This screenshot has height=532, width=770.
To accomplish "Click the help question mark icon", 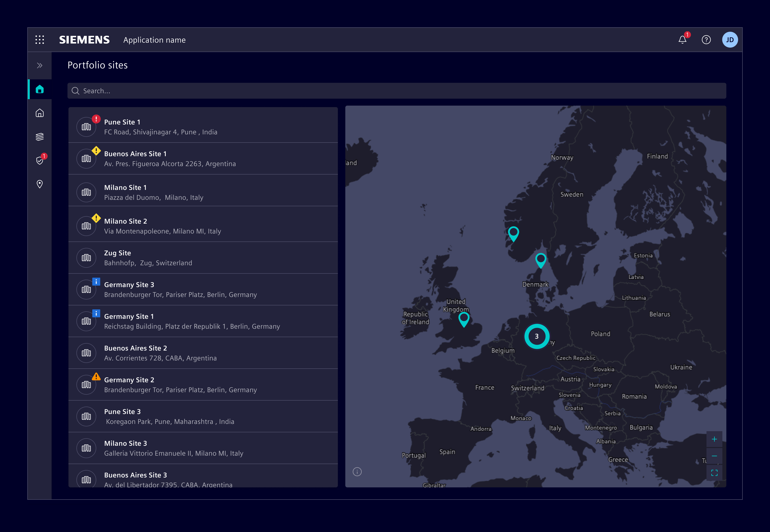I will pos(706,40).
